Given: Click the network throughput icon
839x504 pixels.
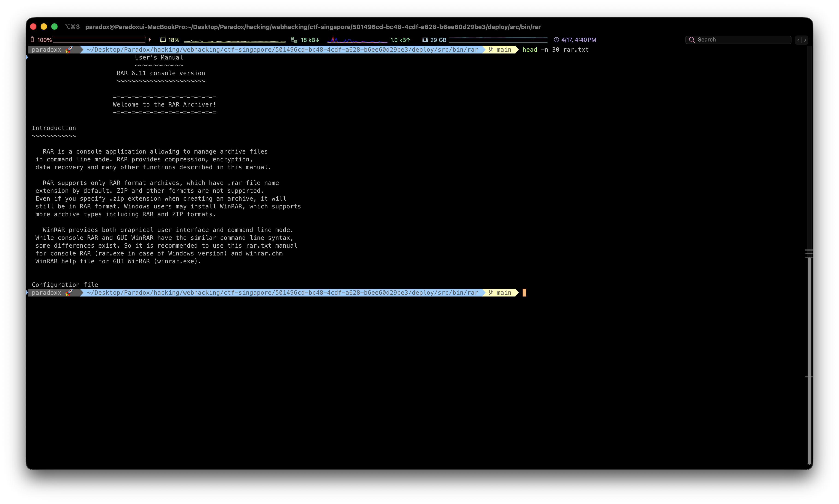Looking at the screenshot, I should [294, 40].
